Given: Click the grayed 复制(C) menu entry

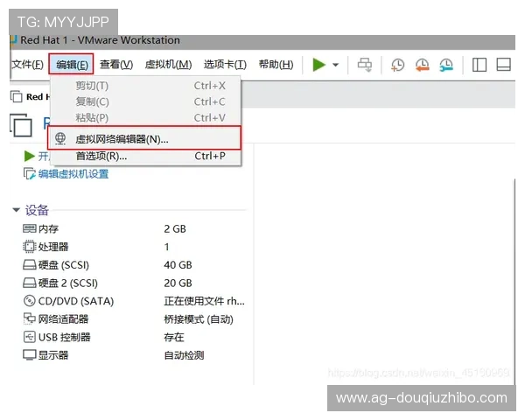Looking at the screenshot, I should coord(145,101).
